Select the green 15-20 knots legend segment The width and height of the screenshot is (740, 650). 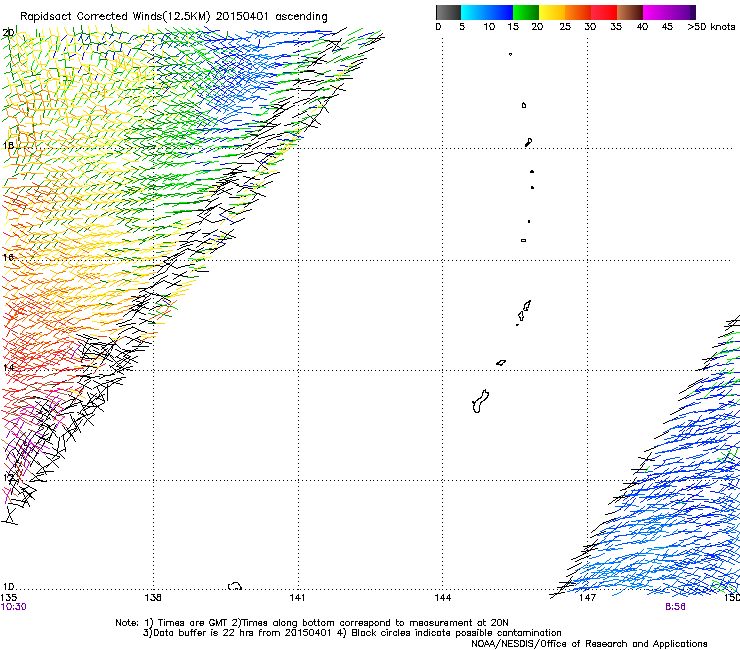pos(526,12)
